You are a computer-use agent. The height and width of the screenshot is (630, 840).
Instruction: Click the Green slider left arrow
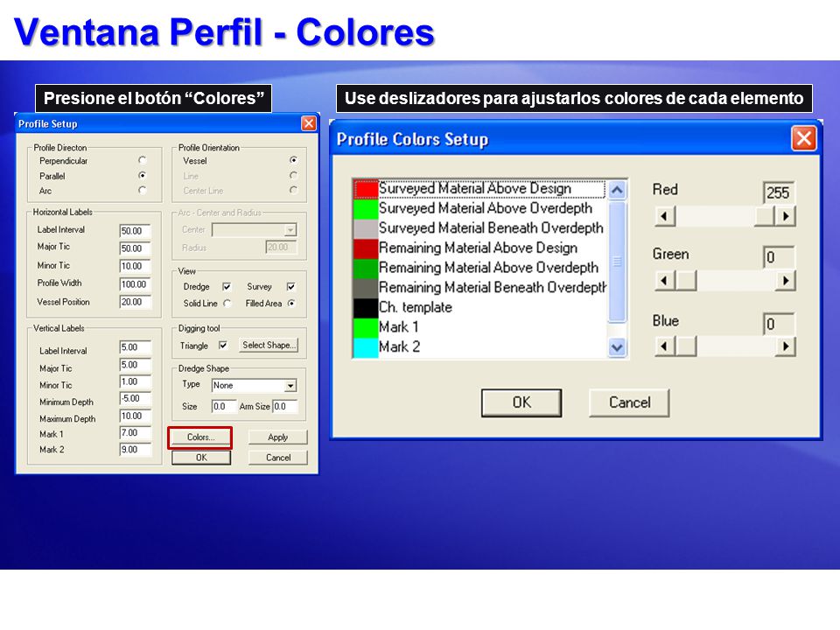665,281
